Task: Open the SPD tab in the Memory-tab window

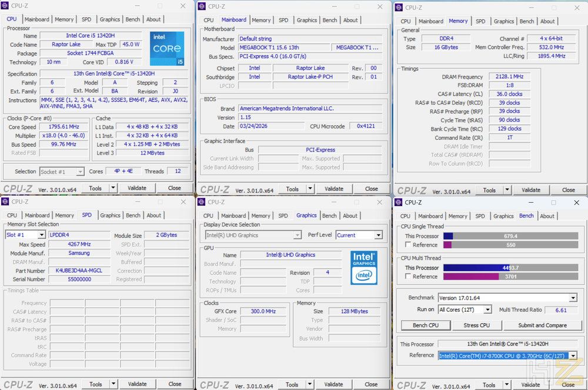Action: point(480,21)
